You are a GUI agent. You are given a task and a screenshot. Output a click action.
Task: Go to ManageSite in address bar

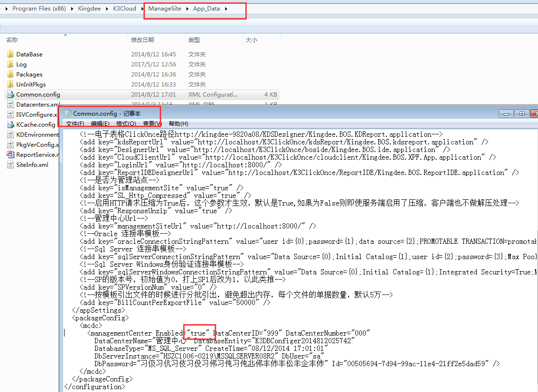pos(165,9)
